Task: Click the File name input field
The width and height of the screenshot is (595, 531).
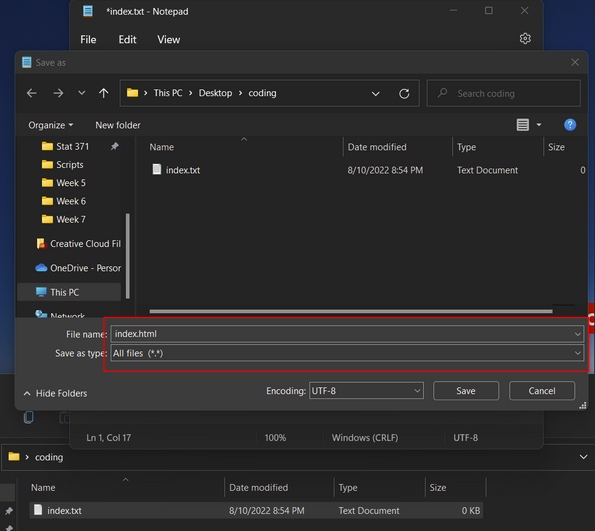Action: click(342, 334)
